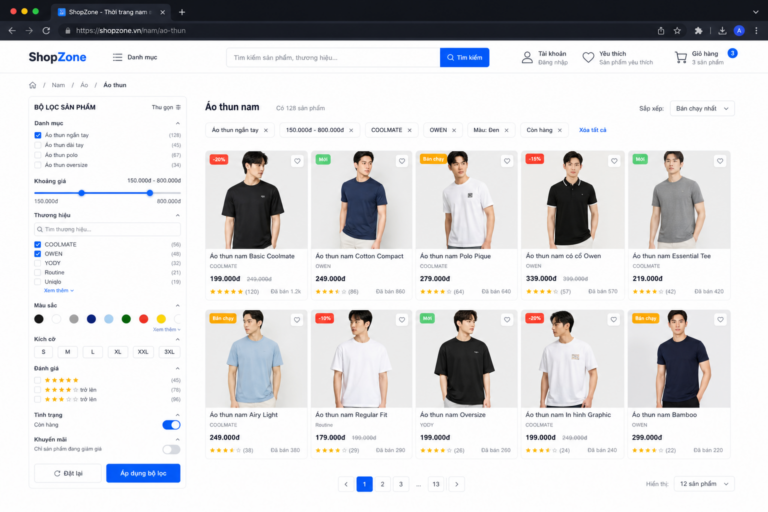Check Áo thun oversize category
The image size is (768, 512).
point(38,165)
